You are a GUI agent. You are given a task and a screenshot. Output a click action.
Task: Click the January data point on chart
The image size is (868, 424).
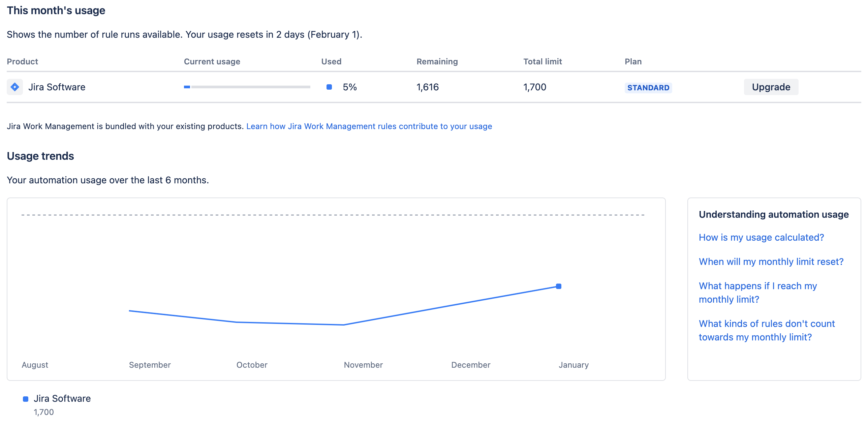559,286
